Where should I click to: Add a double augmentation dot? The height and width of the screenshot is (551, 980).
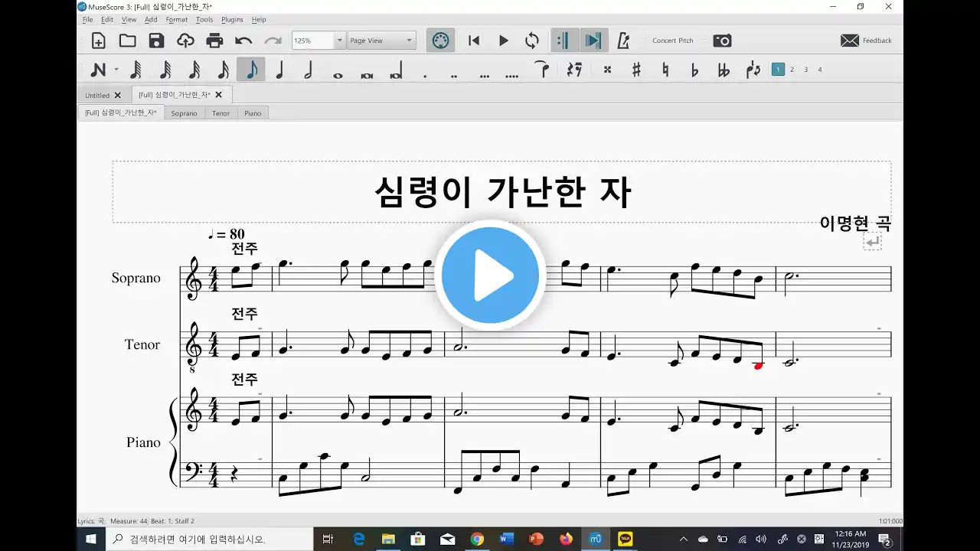(454, 75)
